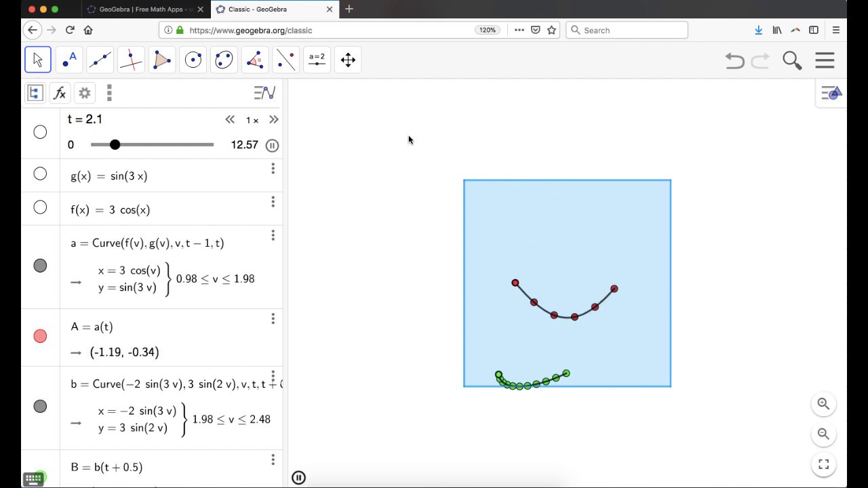Open more options for A = a(t) row
Viewport: 868px width, 488px height.
point(273,319)
